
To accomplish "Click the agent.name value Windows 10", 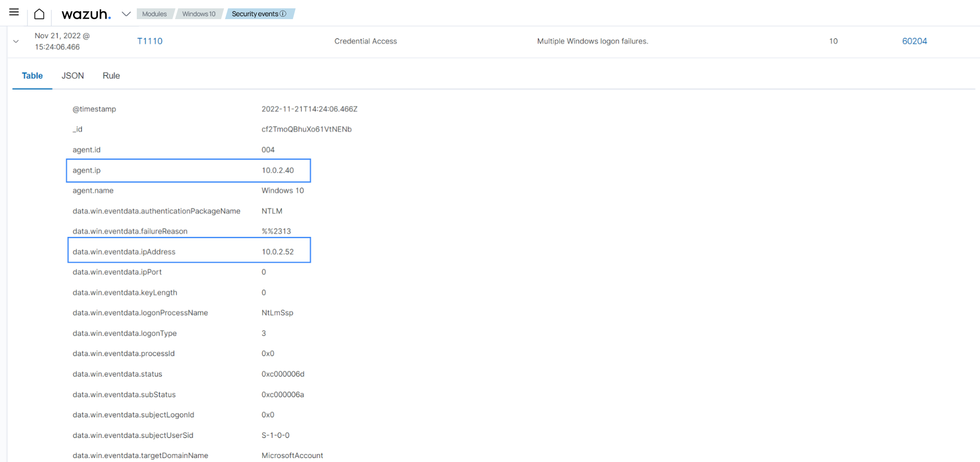I will pos(282,190).
